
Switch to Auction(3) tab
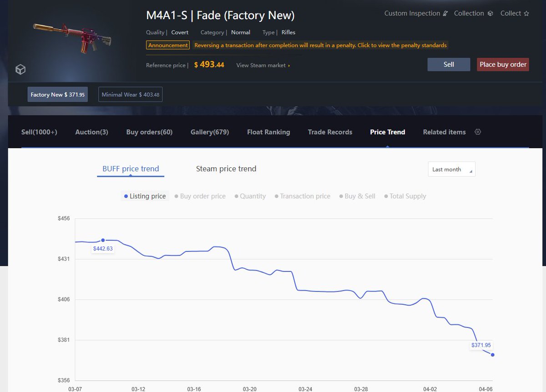tap(91, 132)
